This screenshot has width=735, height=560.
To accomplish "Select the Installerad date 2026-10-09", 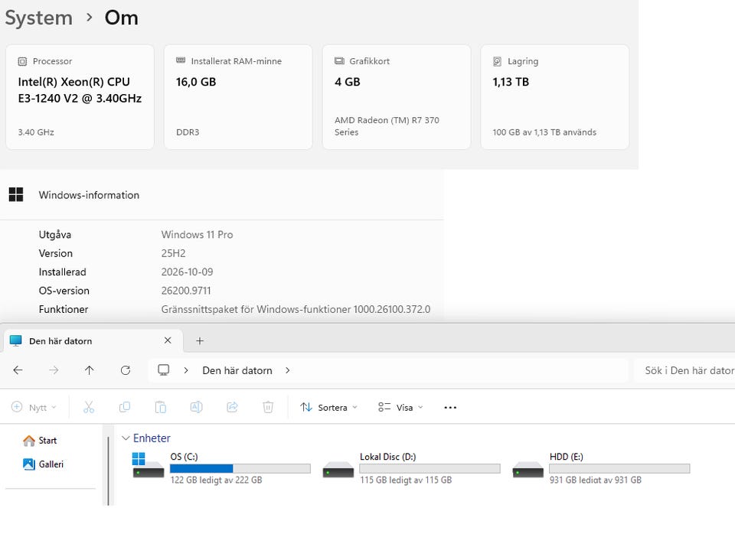I will [x=187, y=272].
